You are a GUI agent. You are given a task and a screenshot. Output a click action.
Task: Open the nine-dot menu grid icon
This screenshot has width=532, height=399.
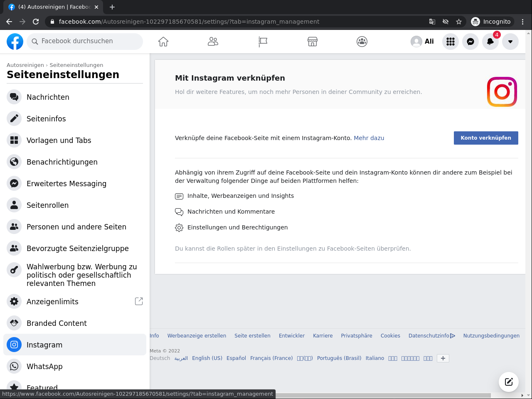[451, 42]
